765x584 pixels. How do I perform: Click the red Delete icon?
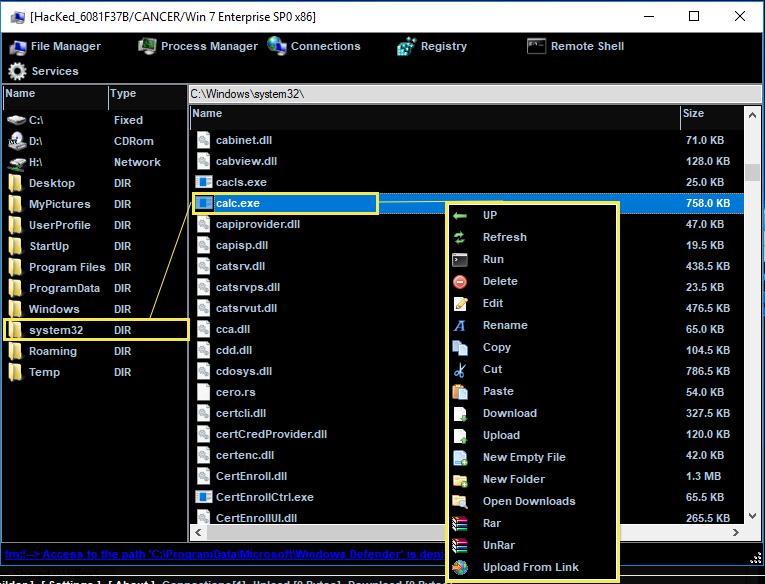[460, 282]
